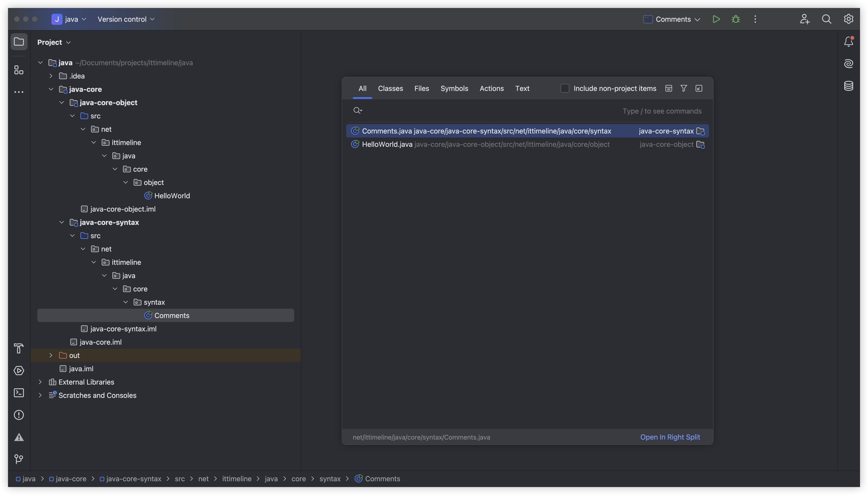
Task: Click the Run (play) icon
Action: 716,19
